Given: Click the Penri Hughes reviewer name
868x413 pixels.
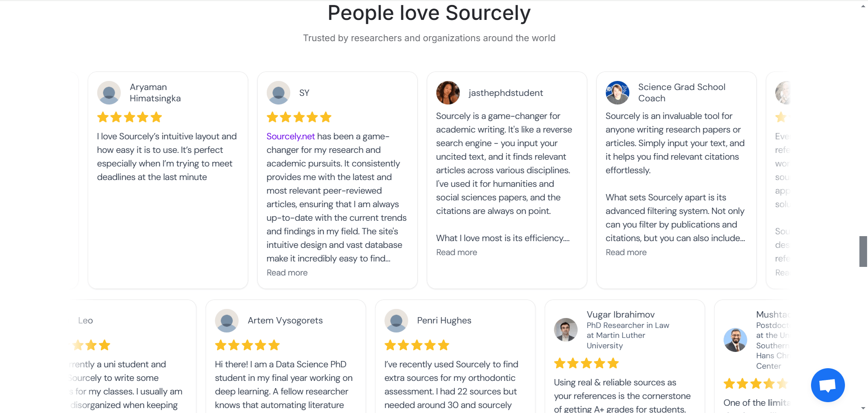Looking at the screenshot, I should pyautogui.click(x=444, y=321).
